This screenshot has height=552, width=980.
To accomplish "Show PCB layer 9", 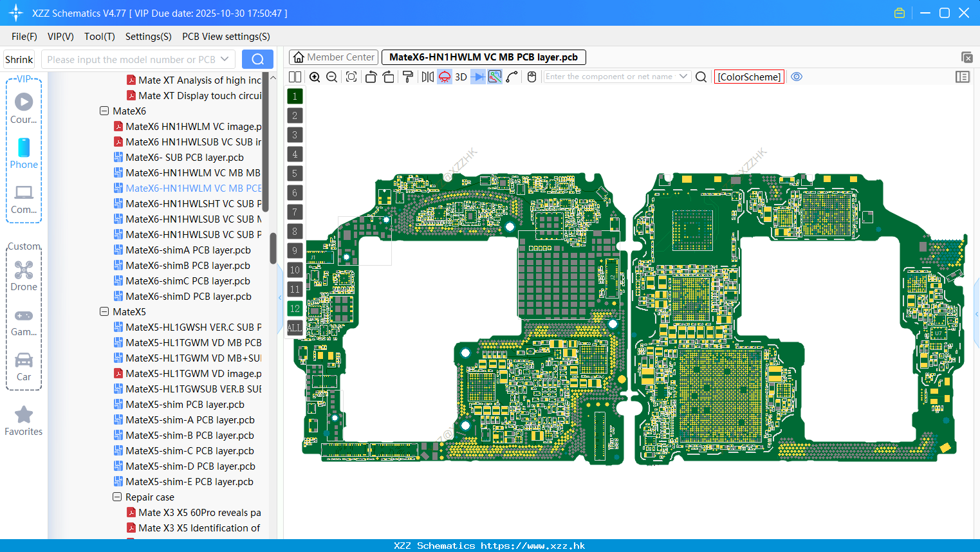I will (x=295, y=251).
